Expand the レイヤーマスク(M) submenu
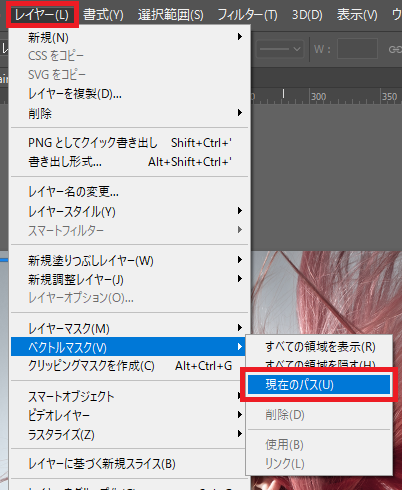Viewport: 402px width, 490px height. coord(130,328)
